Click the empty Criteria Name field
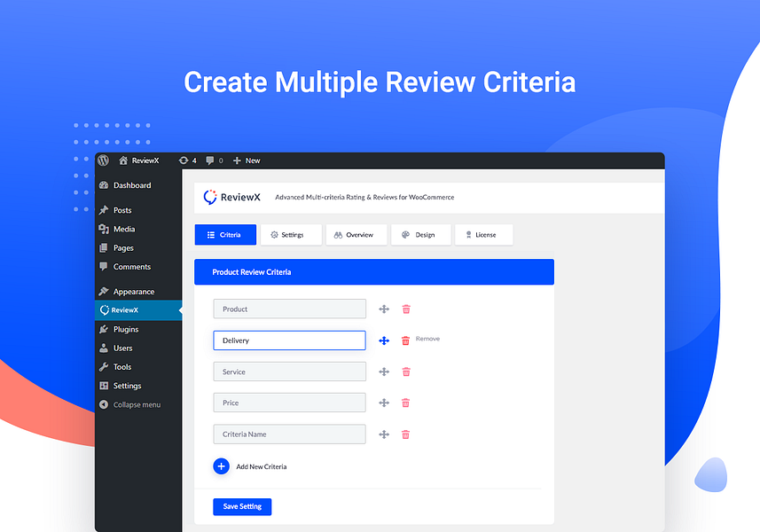Screen dimensions: 760x532 (289, 434)
